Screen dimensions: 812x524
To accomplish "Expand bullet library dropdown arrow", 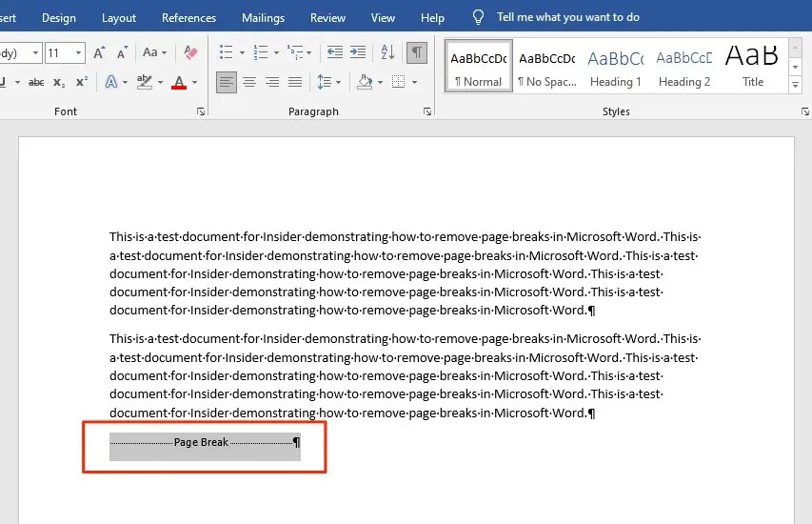I will click(x=242, y=52).
